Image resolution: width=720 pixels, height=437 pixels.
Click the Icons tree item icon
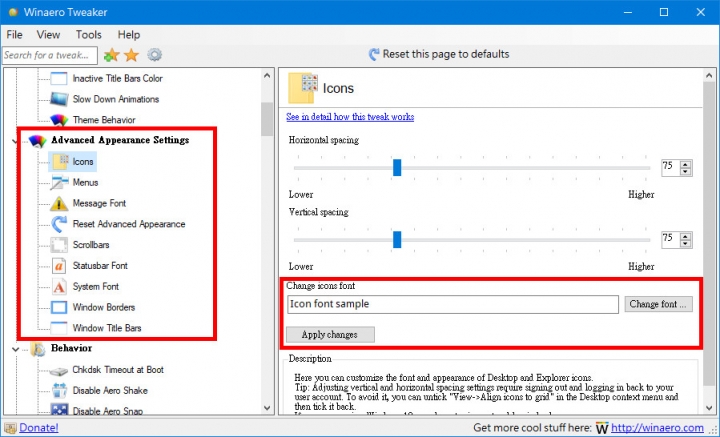click(60, 162)
